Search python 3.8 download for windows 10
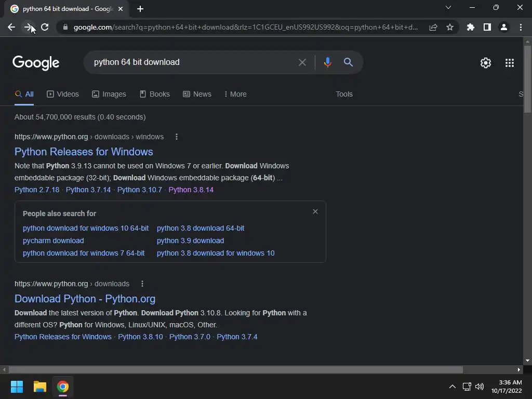 [216, 253]
